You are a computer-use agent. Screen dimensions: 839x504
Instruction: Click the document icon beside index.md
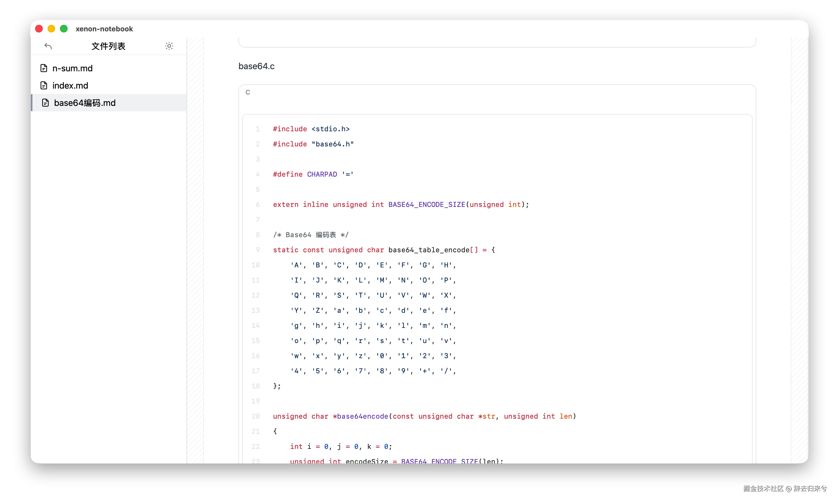tap(44, 86)
